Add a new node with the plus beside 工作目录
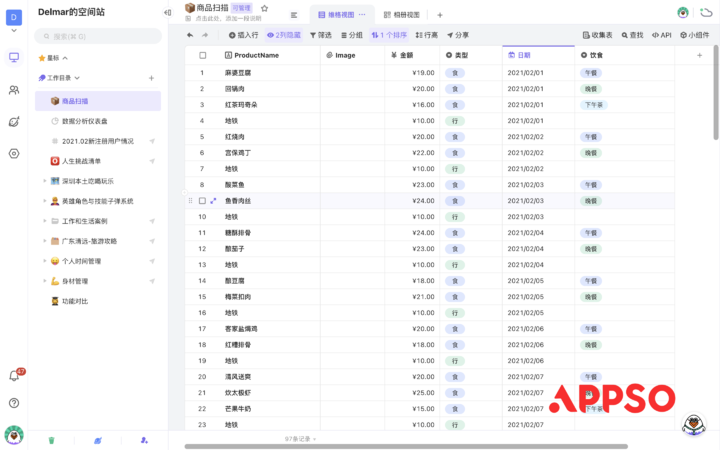Viewport: 720px width, 450px height. click(151, 78)
